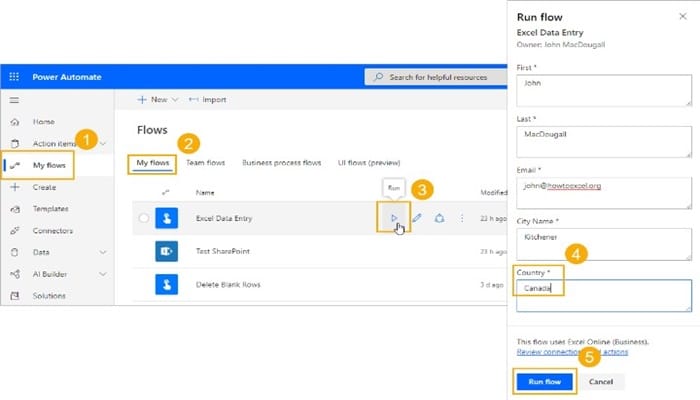Click the New button
The image size is (700, 400).
(158, 100)
